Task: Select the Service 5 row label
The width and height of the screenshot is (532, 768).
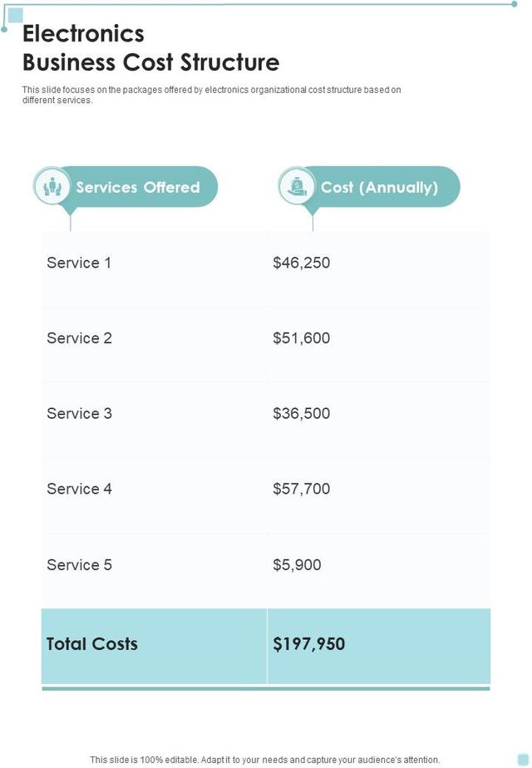Action: point(79,564)
